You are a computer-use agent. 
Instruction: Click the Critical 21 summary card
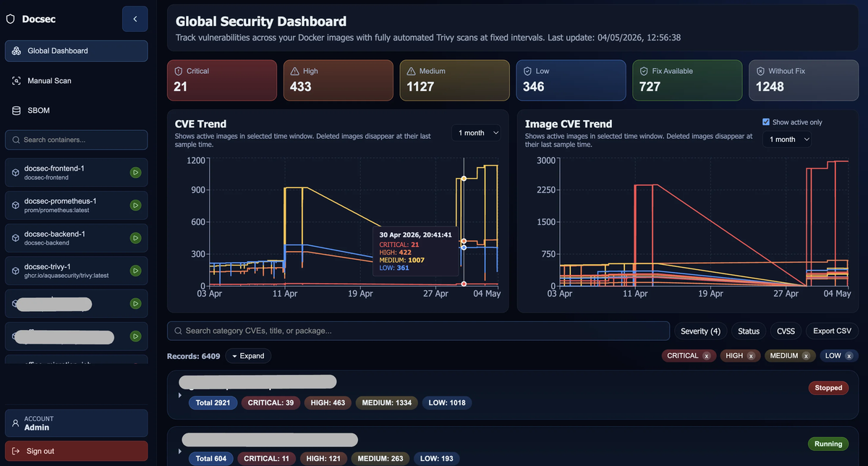click(222, 80)
